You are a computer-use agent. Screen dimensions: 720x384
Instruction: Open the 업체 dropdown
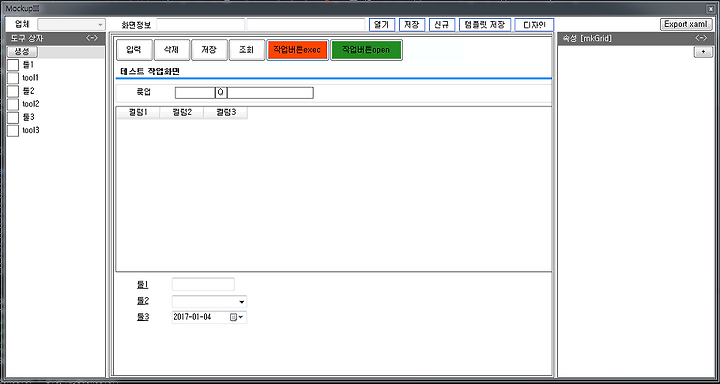point(71,24)
